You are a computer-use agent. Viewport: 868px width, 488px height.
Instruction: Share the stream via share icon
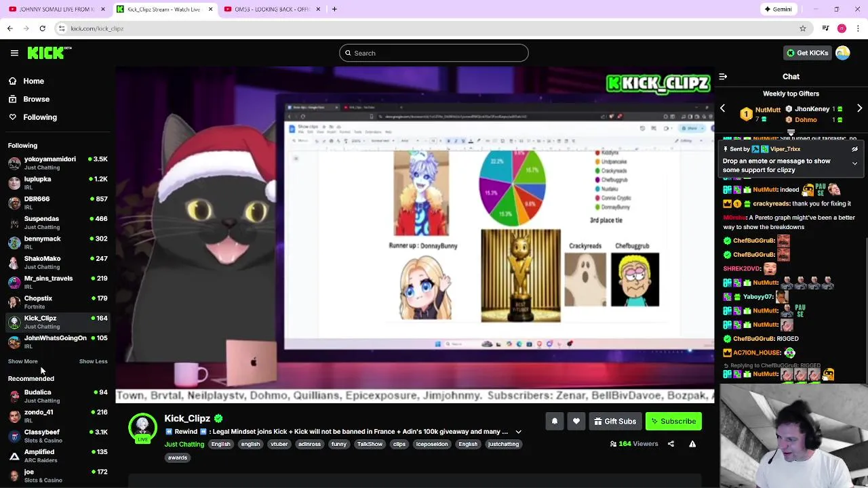coord(671,444)
